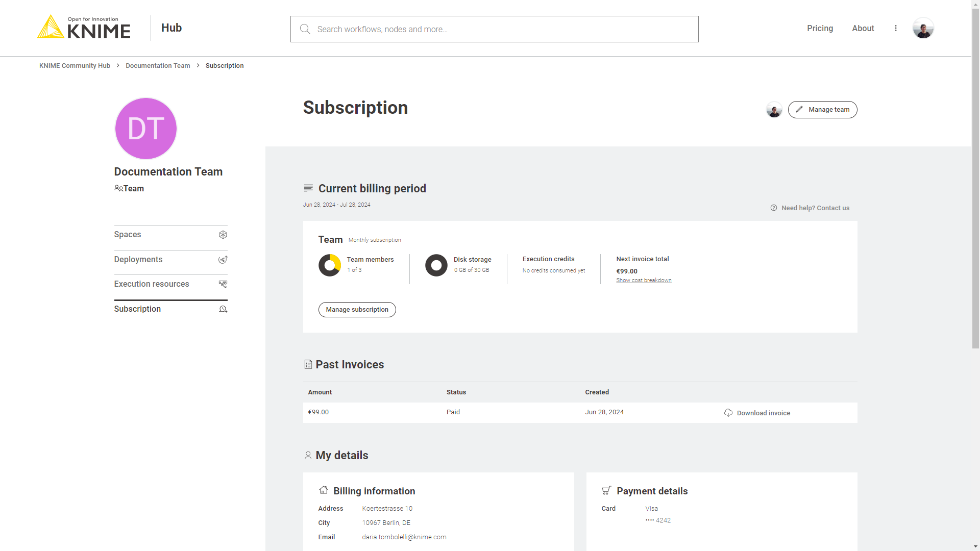The width and height of the screenshot is (980, 551).
Task: Go to Documentation Team breadcrumb
Action: tap(158, 65)
